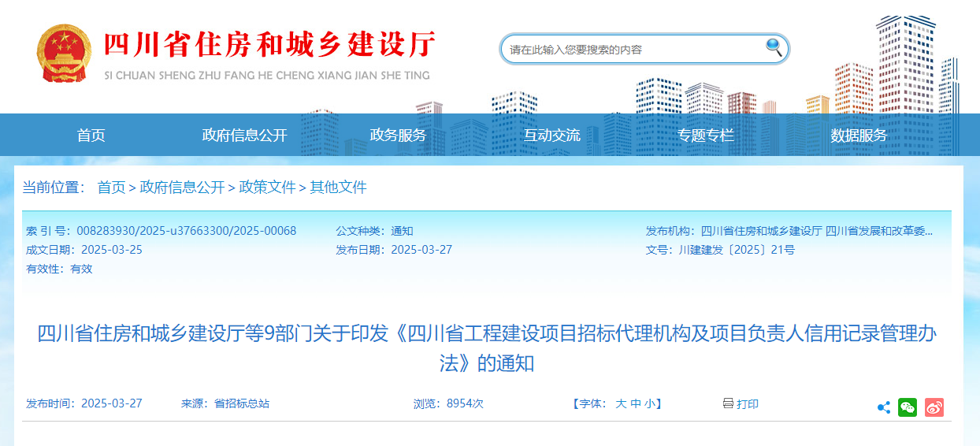
Task: Share via the green WeChat icon
Action: click(908, 407)
